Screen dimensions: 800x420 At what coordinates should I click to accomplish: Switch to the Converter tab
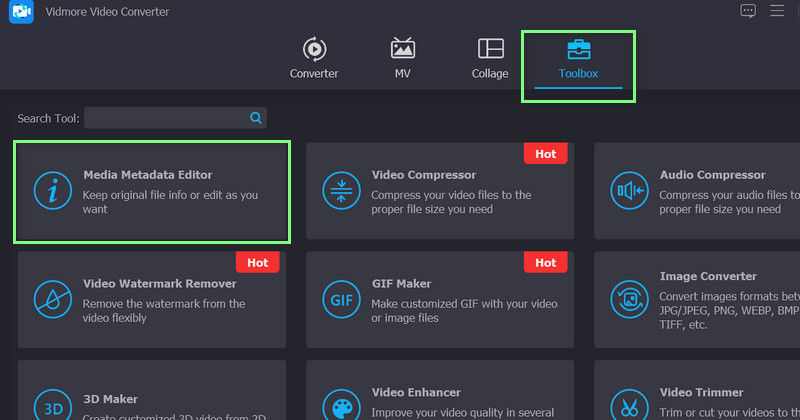tap(314, 58)
